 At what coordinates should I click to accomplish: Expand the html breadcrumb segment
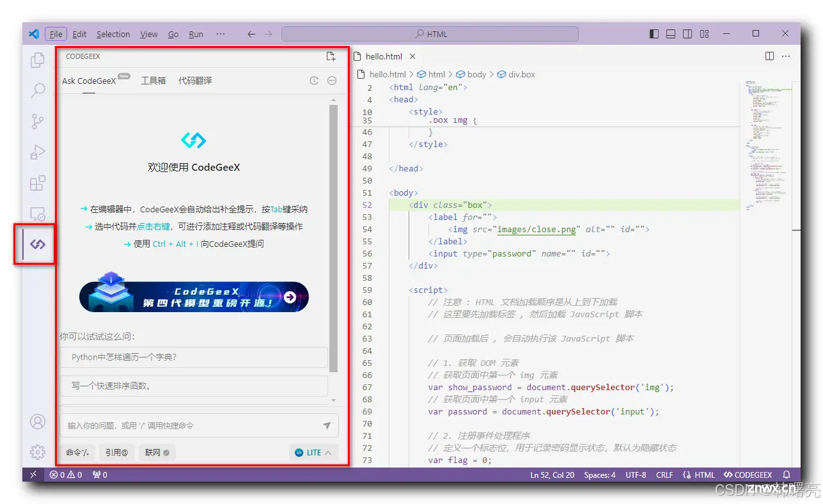pyautogui.click(x=431, y=74)
